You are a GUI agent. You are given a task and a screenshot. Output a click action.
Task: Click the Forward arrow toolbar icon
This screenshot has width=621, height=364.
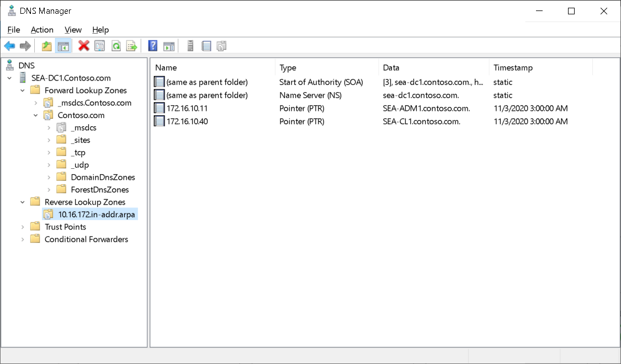[x=25, y=46]
